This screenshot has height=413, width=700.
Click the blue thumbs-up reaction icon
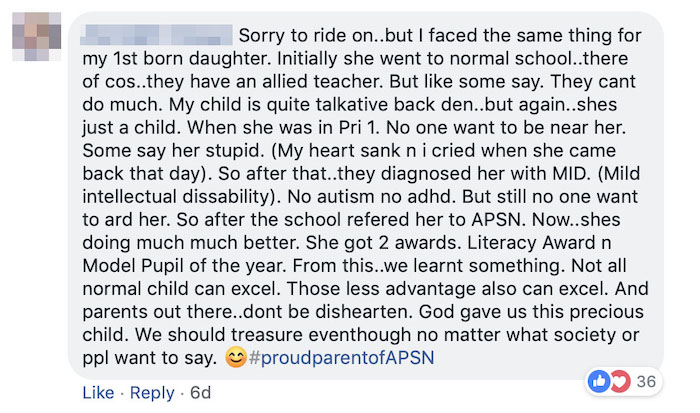(x=601, y=382)
